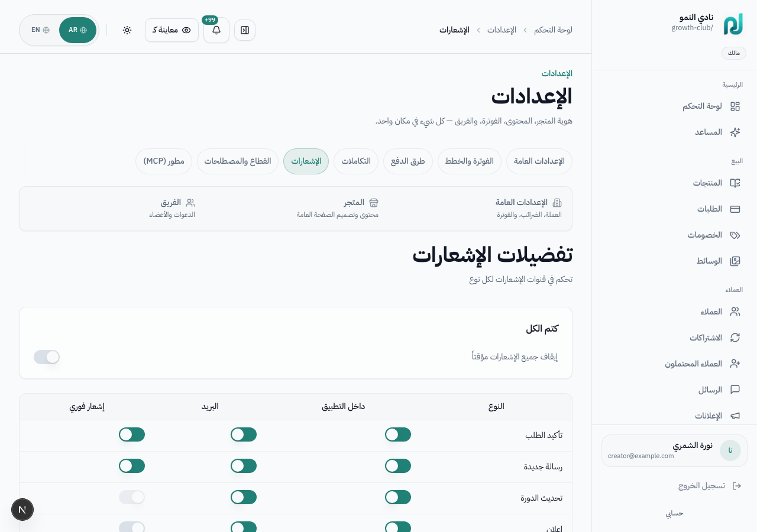Click تسجيل الخروج logout text
The image size is (757, 532).
pyautogui.click(x=701, y=486)
